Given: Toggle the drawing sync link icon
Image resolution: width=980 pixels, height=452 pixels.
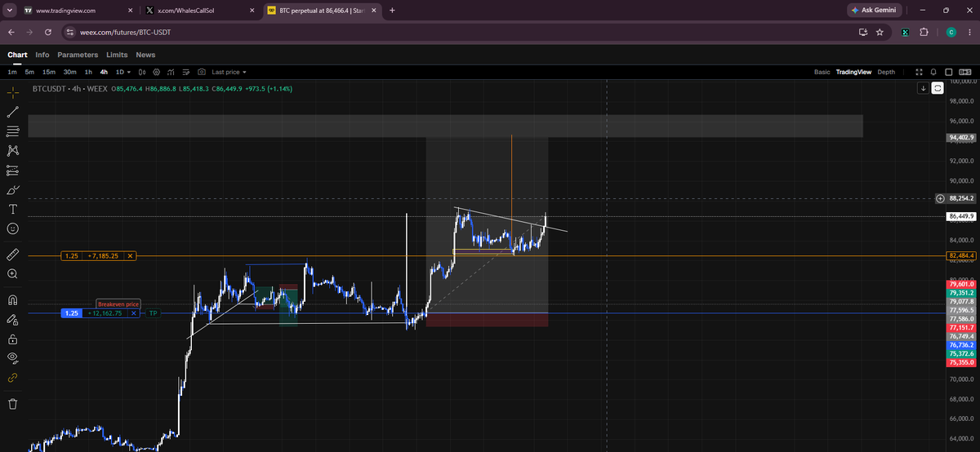Looking at the screenshot, I should click(12, 378).
